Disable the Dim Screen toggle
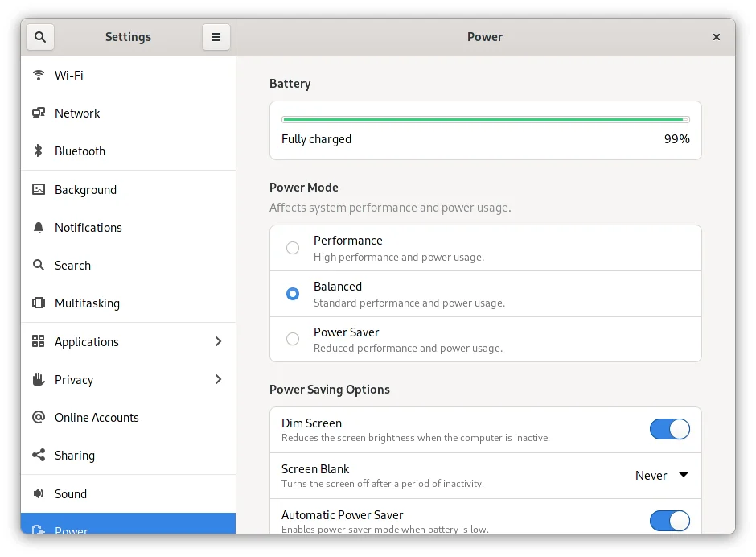This screenshot has height=557, width=756. pos(669,429)
